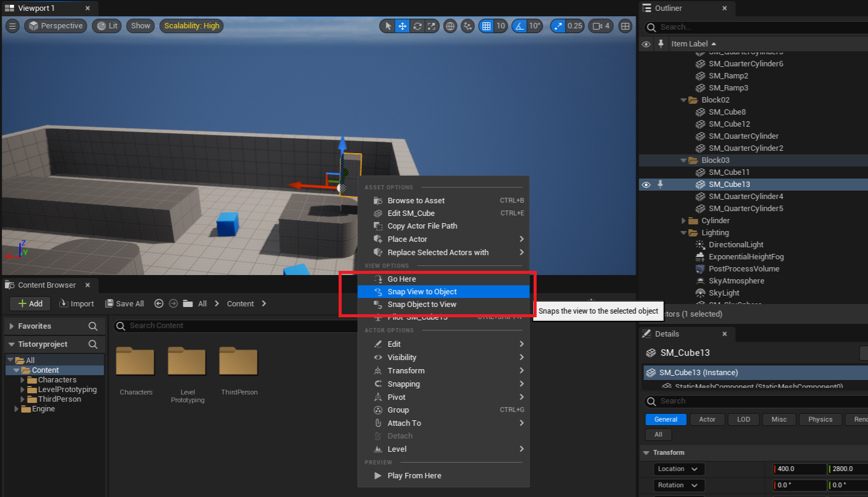Choose Edit SM_Cube from context menu
The height and width of the screenshot is (497, 868).
pos(443,213)
